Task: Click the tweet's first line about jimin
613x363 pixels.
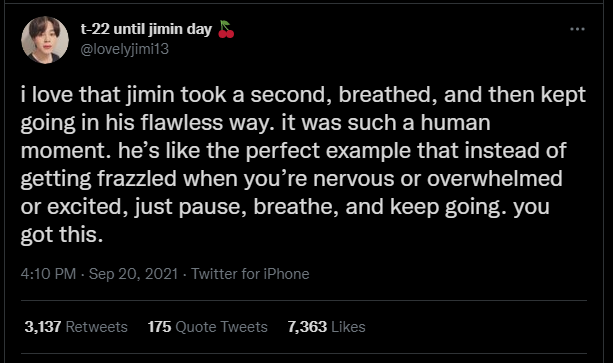Action: click(303, 95)
